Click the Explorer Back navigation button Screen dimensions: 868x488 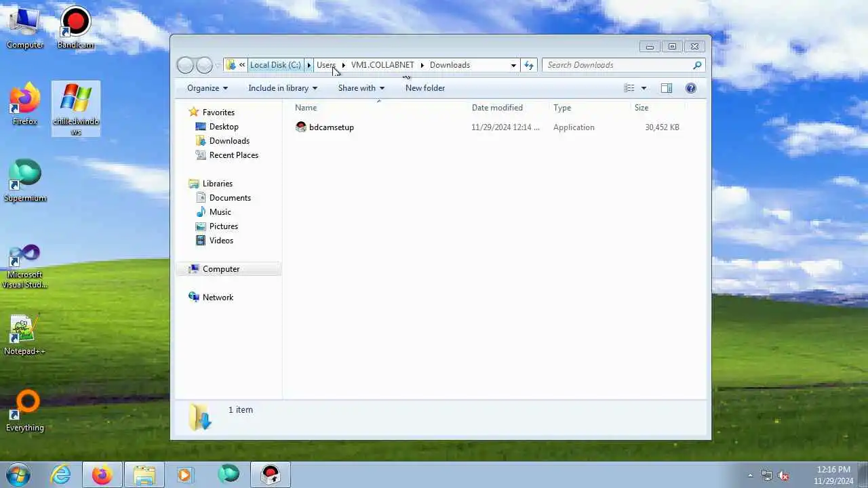tap(185, 65)
